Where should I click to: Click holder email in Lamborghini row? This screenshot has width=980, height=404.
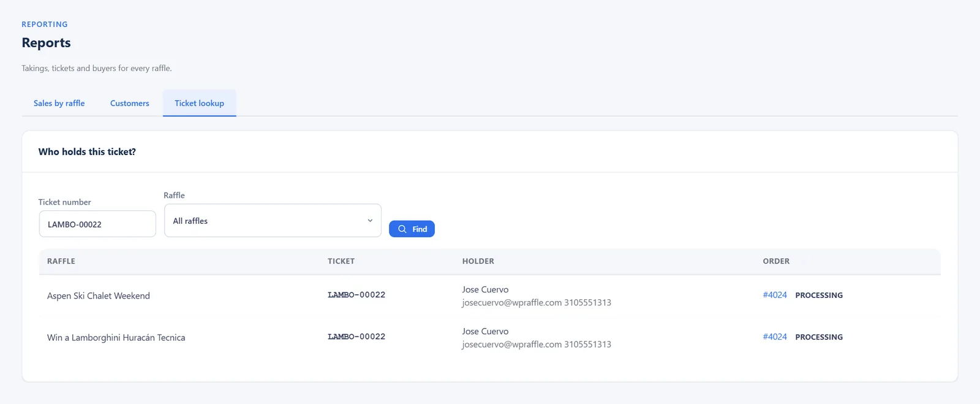[x=511, y=345]
